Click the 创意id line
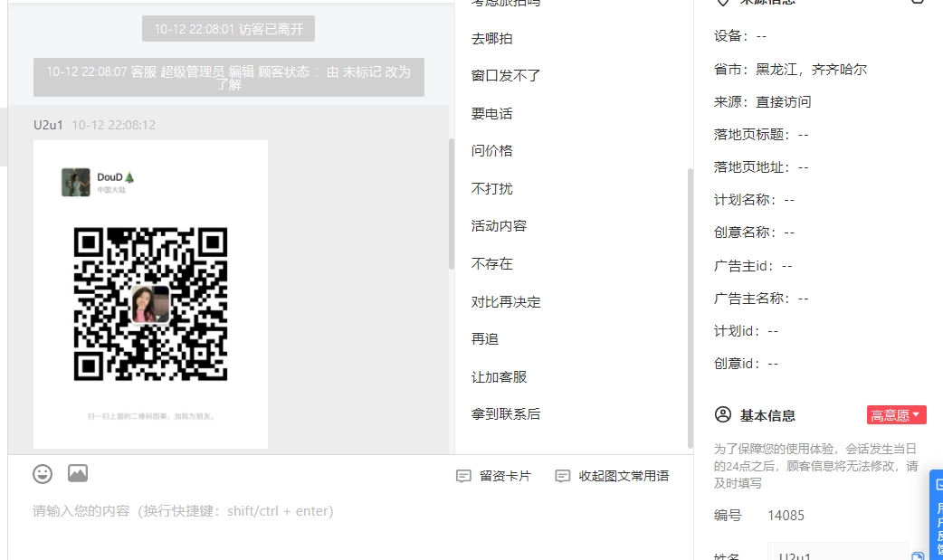 (x=747, y=364)
